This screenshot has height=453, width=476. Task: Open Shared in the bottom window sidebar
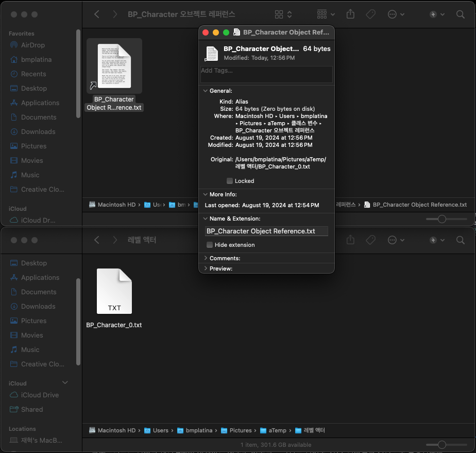pyautogui.click(x=32, y=410)
